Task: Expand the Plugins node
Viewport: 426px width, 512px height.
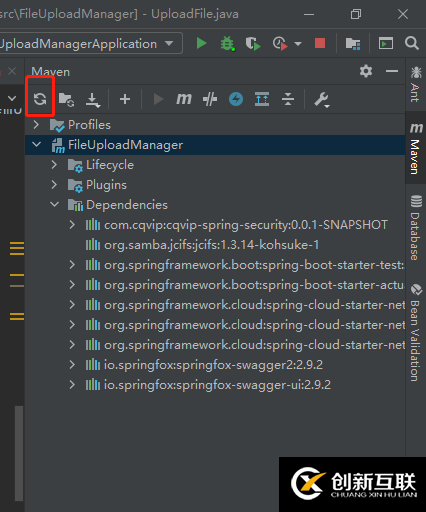Action: point(54,185)
